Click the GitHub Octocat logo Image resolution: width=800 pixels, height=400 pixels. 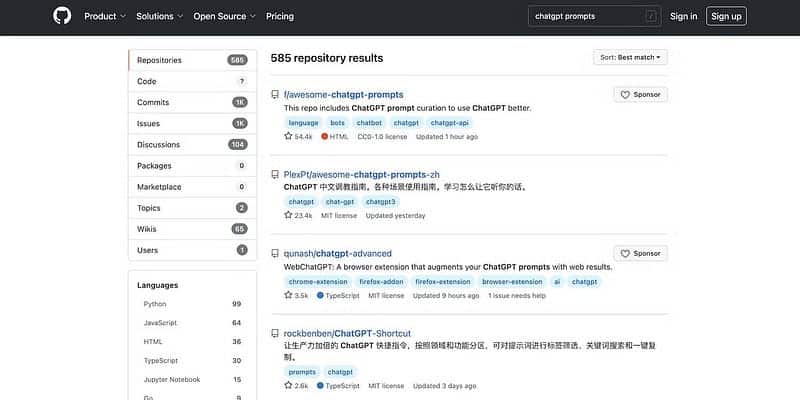[x=61, y=16]
